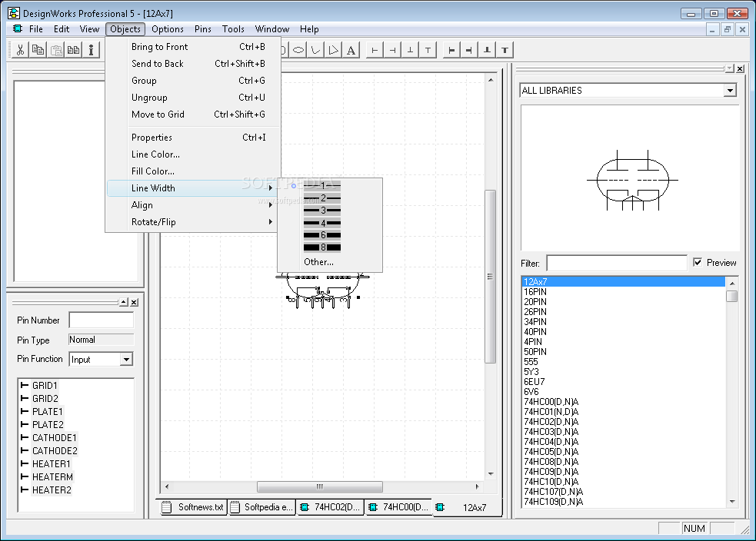Click the Info 'i' toolbar icon
This screenshot has width=756, height=541.
click(91, 50)
